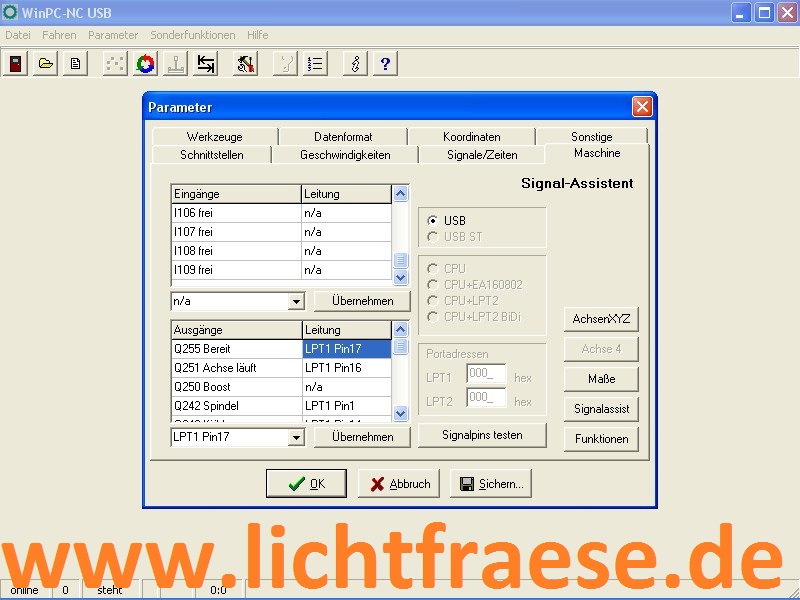
Task: Select the Q255 Bereit output row
Action: pos(282,349)
